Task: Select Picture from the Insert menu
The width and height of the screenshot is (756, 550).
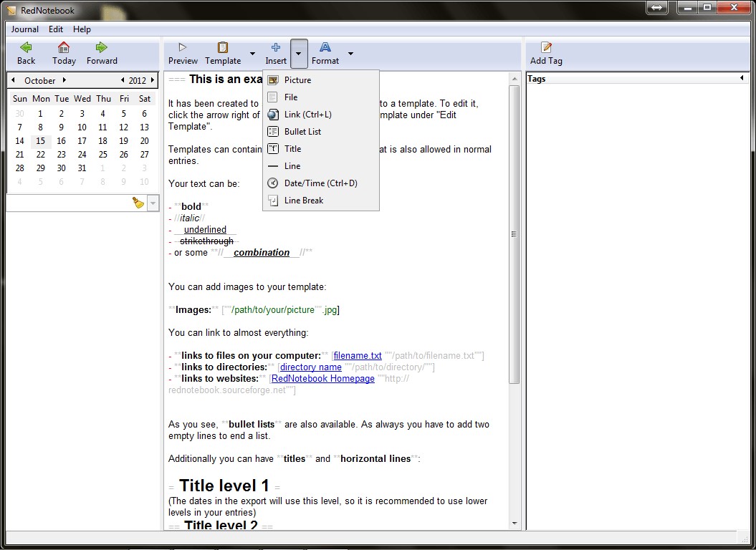Action: 297,80
